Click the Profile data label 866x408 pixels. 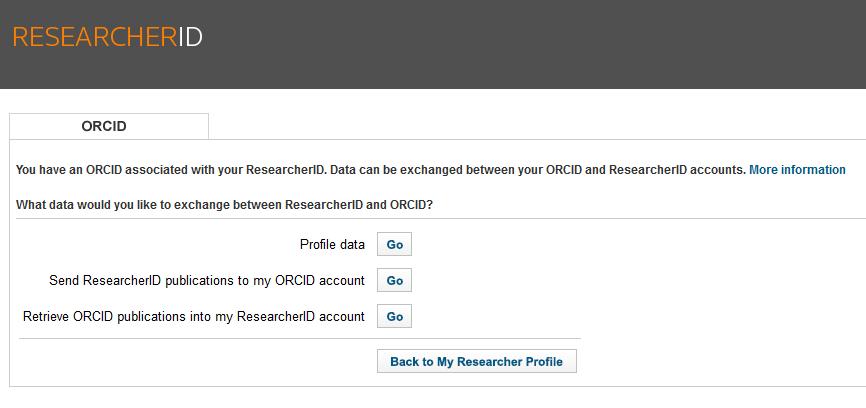coord(332,244)
